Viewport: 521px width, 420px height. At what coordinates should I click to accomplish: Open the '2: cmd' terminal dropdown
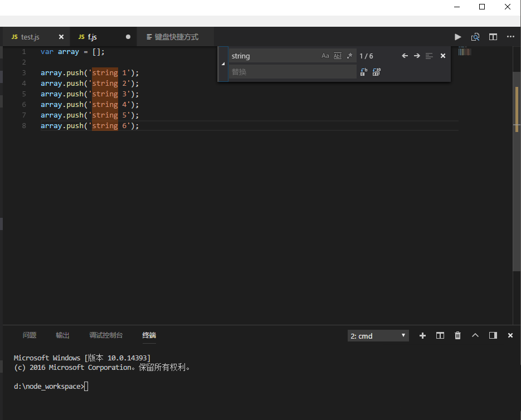tap(378, 336)
